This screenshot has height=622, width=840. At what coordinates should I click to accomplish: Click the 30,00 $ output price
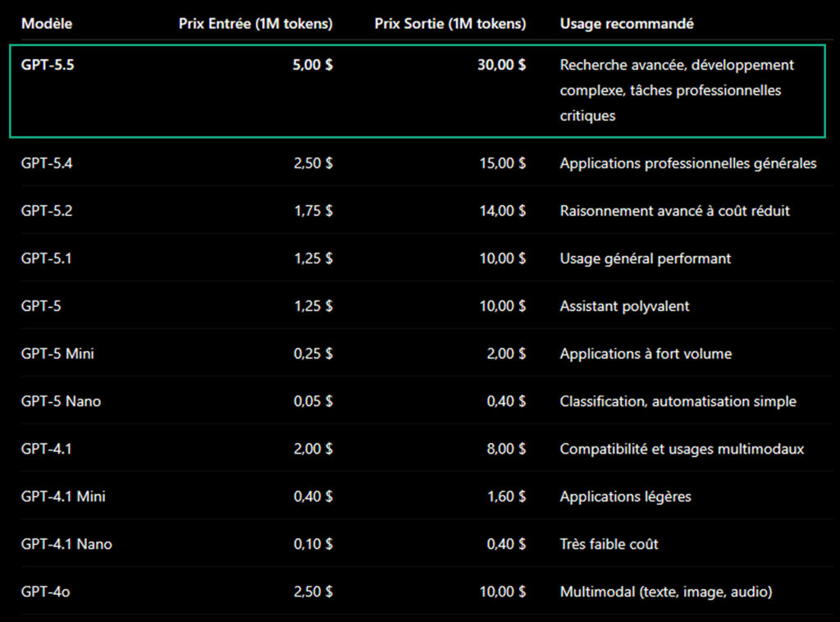point(502,65)
